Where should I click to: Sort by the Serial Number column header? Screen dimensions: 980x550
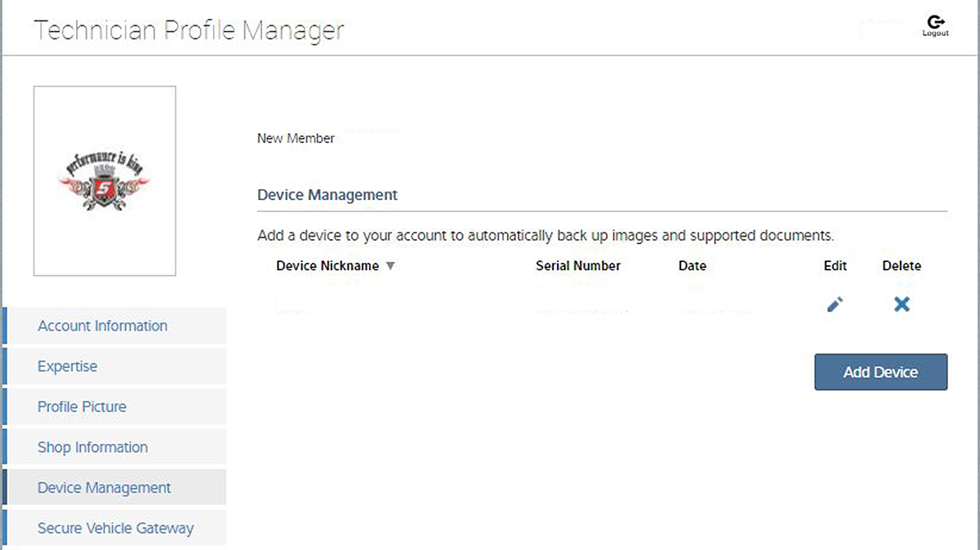[x=578, y=266]
